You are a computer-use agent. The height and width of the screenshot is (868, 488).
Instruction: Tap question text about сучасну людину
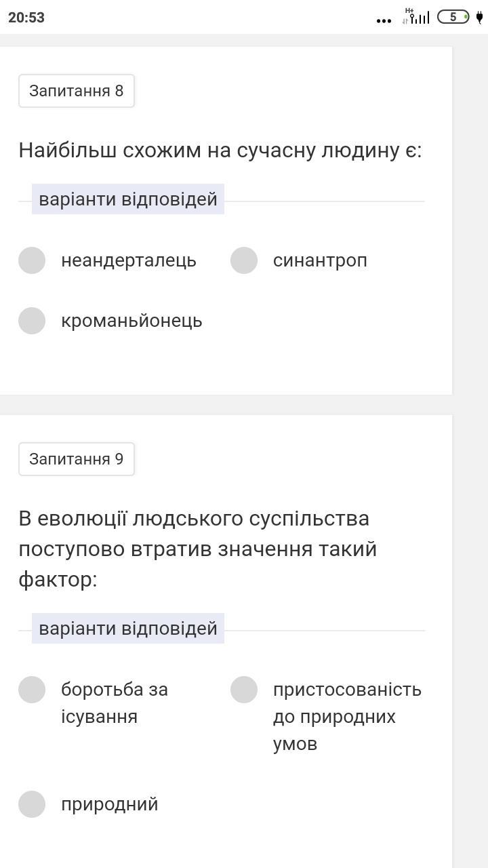click(220, 150)
